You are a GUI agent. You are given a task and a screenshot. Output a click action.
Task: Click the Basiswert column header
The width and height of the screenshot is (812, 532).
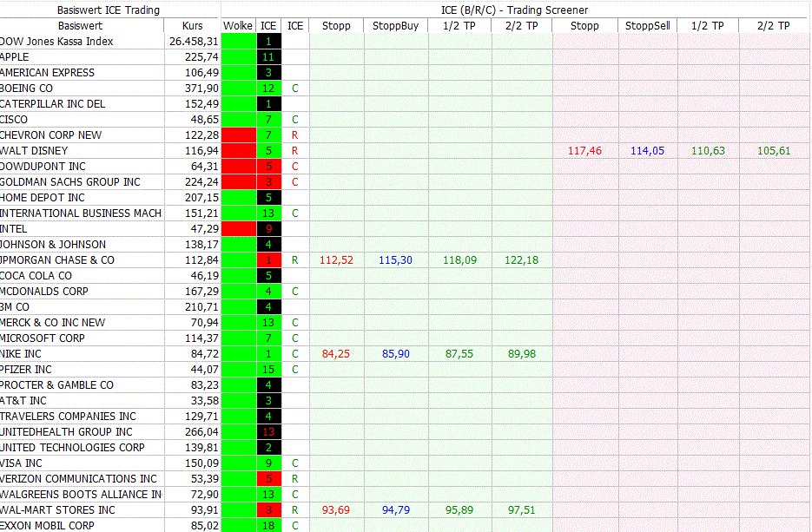80,26
